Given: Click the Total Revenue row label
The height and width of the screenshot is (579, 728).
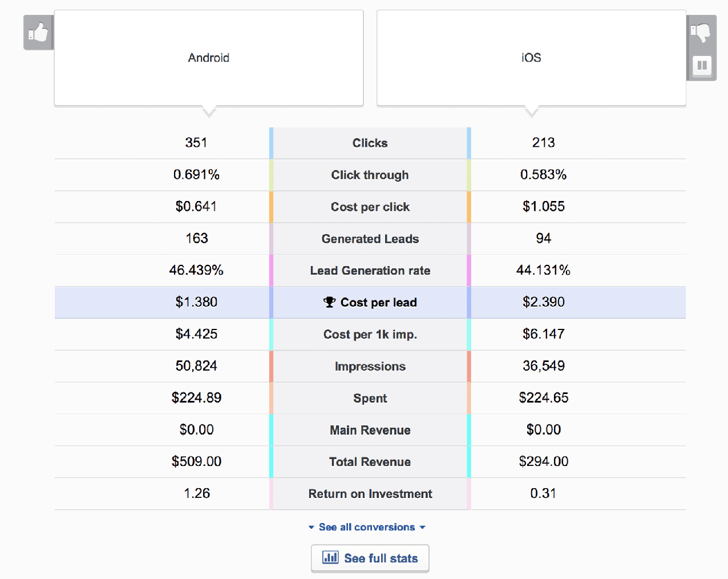Looking at the screenshot, I should pyautogui.click(x=370, y=461).
